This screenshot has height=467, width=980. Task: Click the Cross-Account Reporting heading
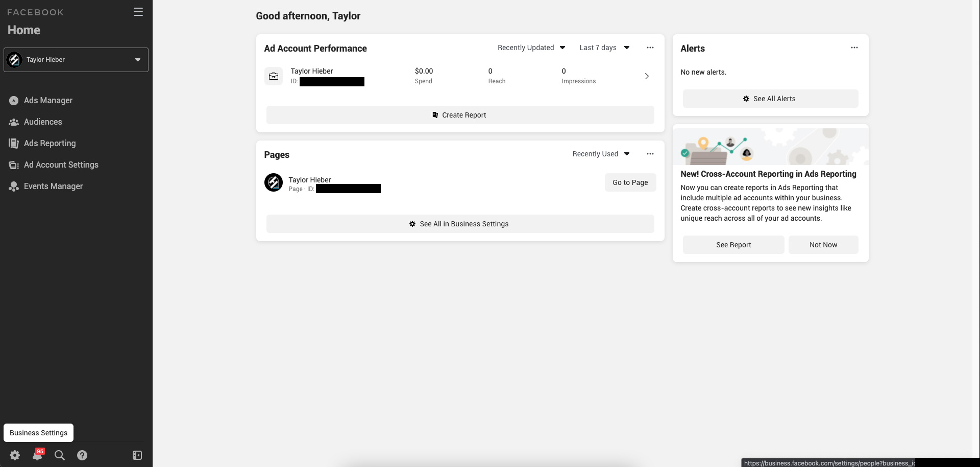pyautogui.click(x=768, y=174)
